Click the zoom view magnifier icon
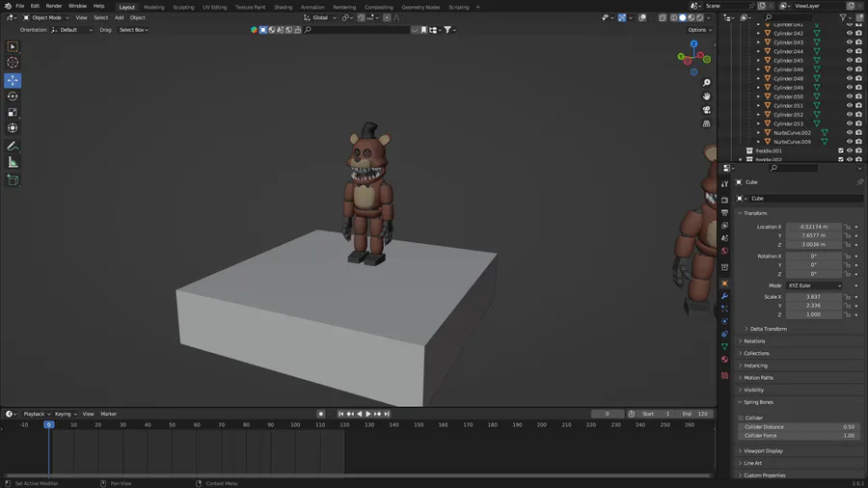The image size is (868, 488). tap(706, 82)
